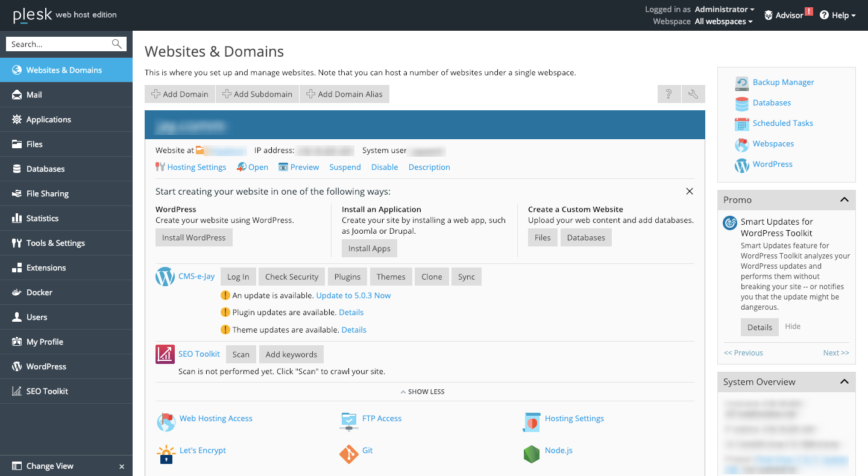
Task: Click the Advisor icon with alert badge
Action: click(x=769, y=15)
